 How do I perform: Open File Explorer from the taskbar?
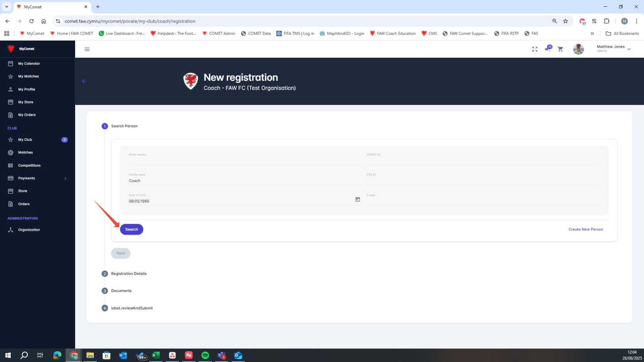click(x=90, y=355)
